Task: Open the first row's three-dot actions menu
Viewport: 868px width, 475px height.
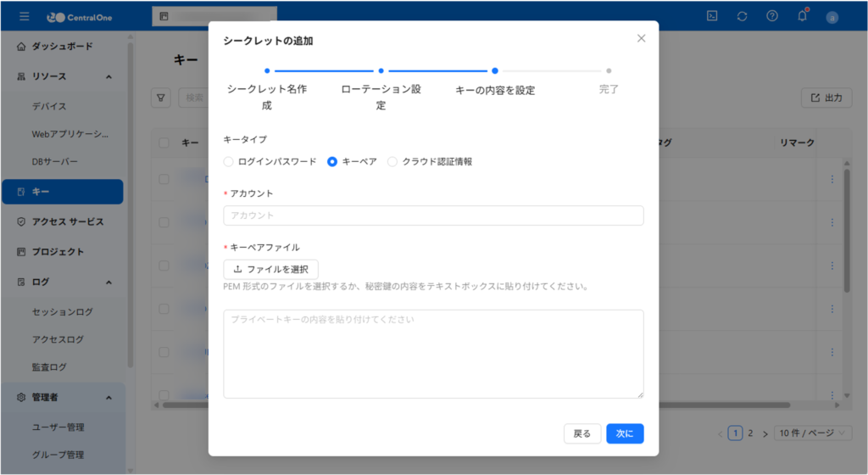Action: (x=832, y=179)
